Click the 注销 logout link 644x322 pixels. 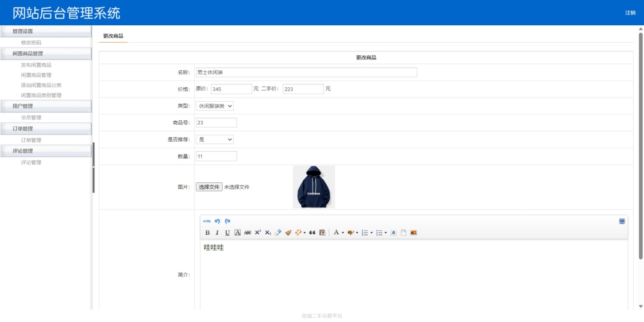click(630, 13)
